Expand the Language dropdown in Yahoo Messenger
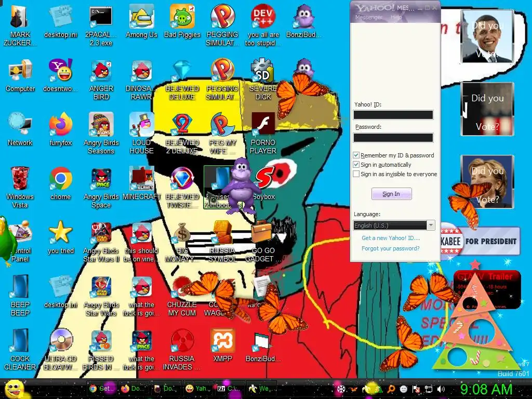 [431, 225]
